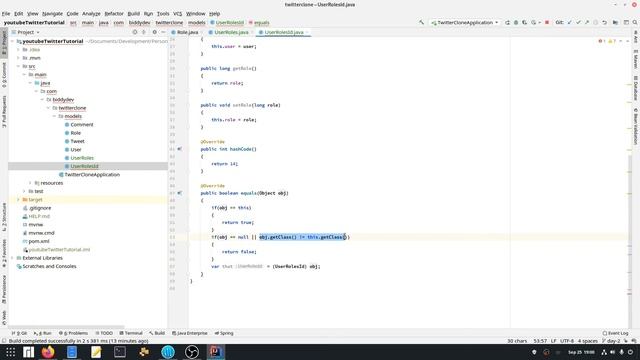The height and width of the screenshot is (360, 640).
Task: Click the Git Update Project icon
Action: (570, 22)
